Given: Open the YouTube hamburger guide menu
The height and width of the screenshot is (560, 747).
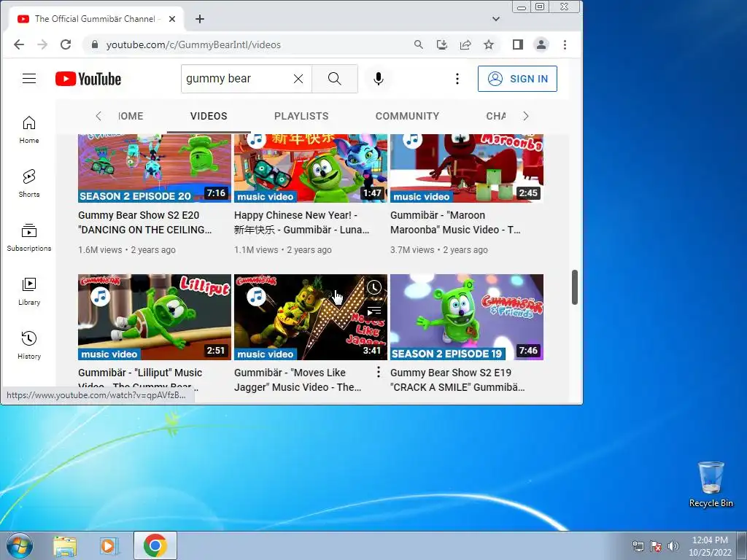Looking at the screenshot, I should [29, 79].
